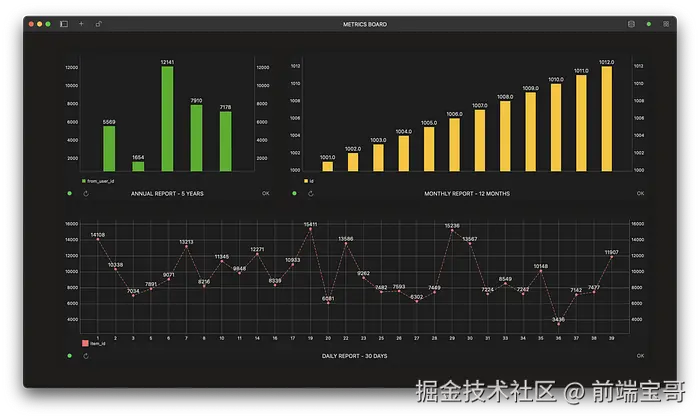
Task: Click the from_user_id legend label
Action: [x=101, y=181]
